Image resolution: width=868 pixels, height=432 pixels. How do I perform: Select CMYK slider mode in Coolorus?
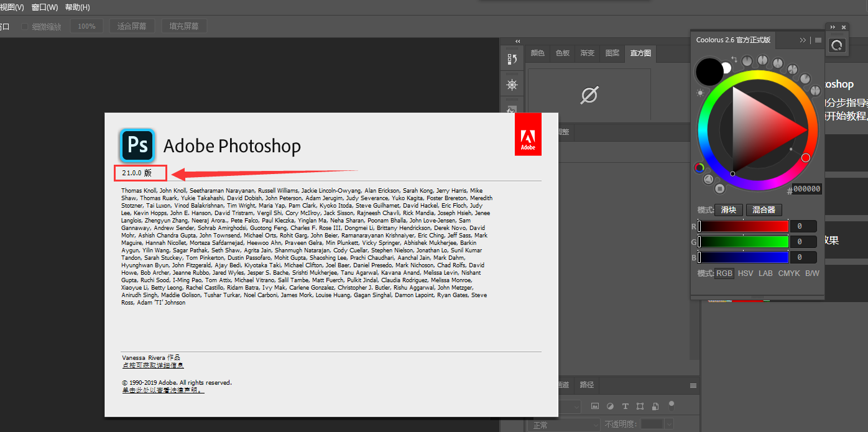pos(789,273)
